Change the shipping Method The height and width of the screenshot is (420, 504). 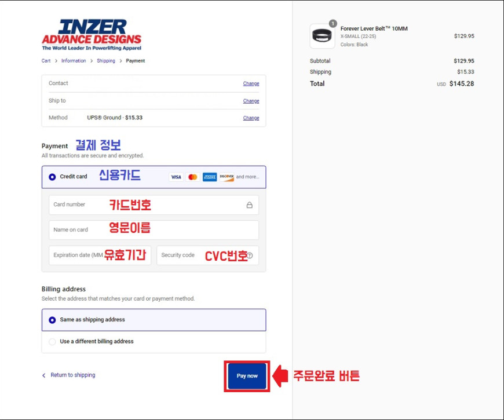click(251, 118)
